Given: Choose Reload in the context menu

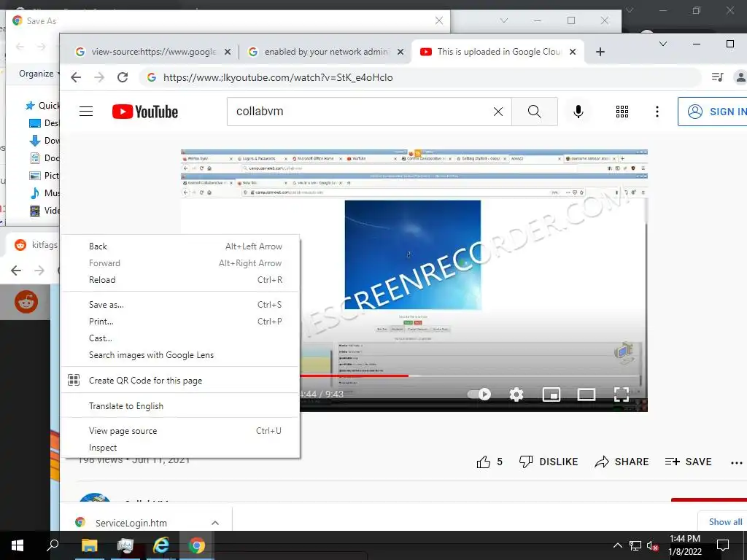Looking at the screenshot, I should pos(181,279).
